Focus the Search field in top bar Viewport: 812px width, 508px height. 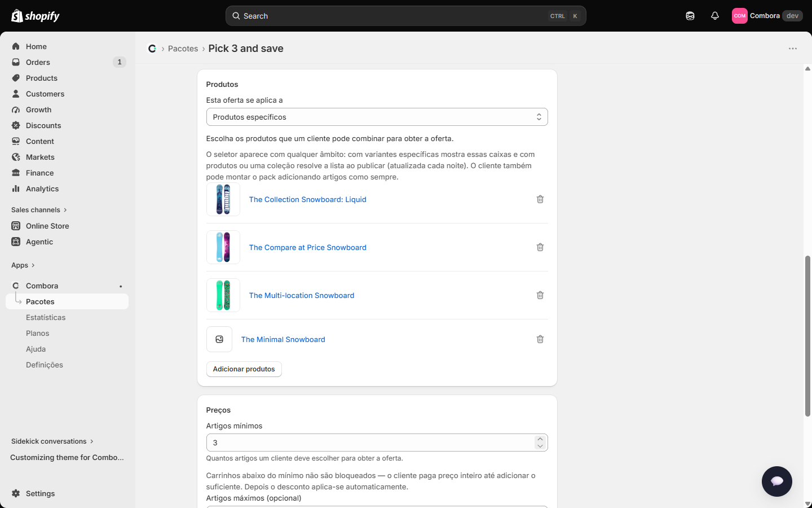[406, 16]
